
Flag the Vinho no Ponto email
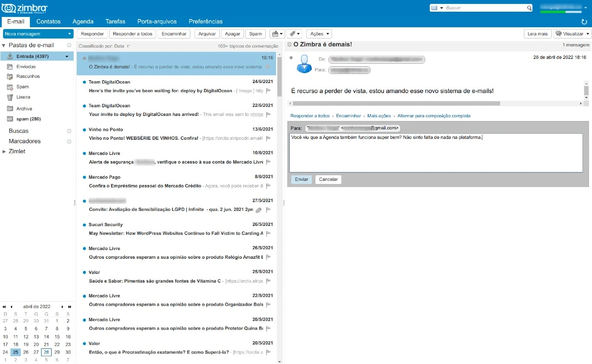coord(268,139)
